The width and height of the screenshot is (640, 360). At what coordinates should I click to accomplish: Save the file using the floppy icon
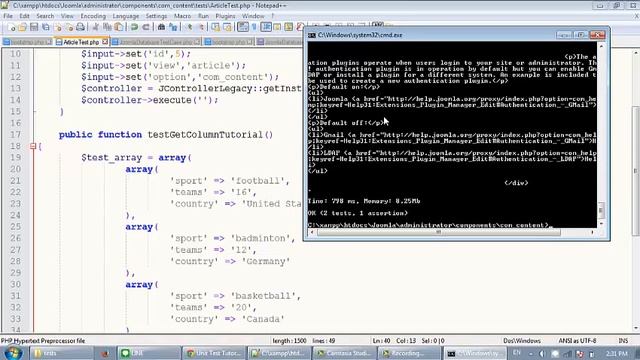(x=34, y=27)
